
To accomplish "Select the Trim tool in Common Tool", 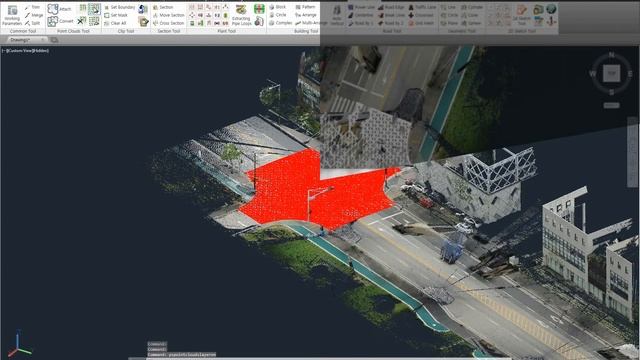I will pyautogui.click(x=32, y=7).
